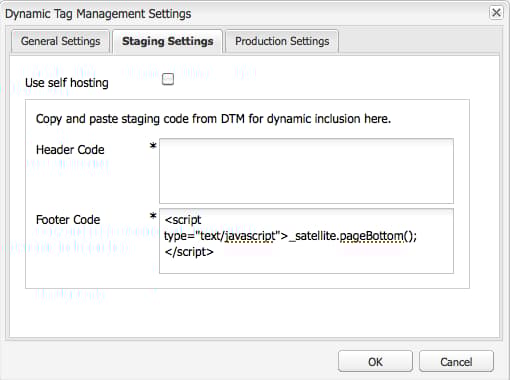Click the Use self hosting label
Viewport: 510px width, 380px height.
[x=67, y=83]
